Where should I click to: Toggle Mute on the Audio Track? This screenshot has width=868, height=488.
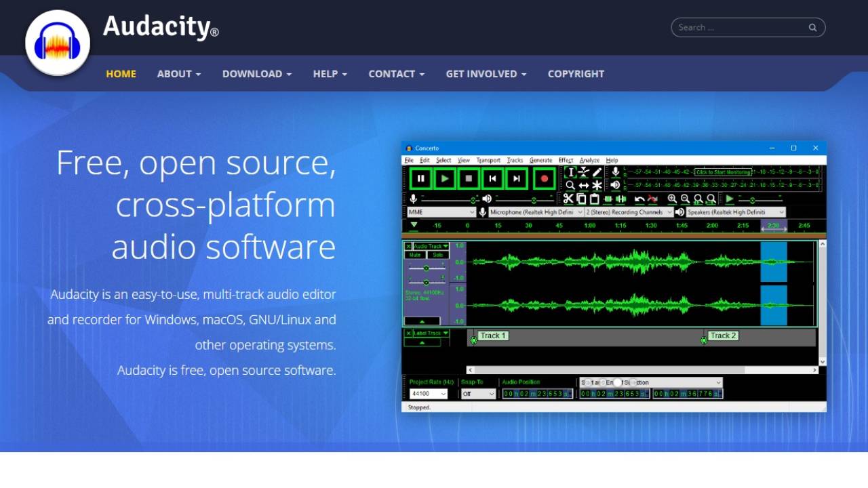(415, 256)
